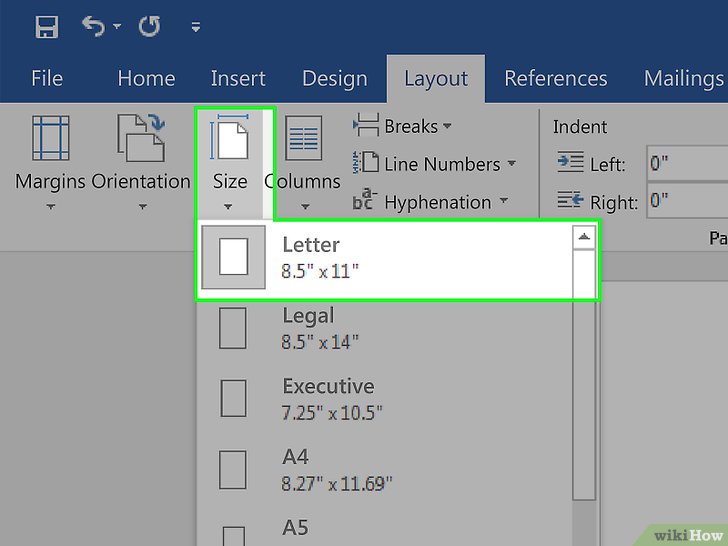Choose the A5 paper size entry

385,530
